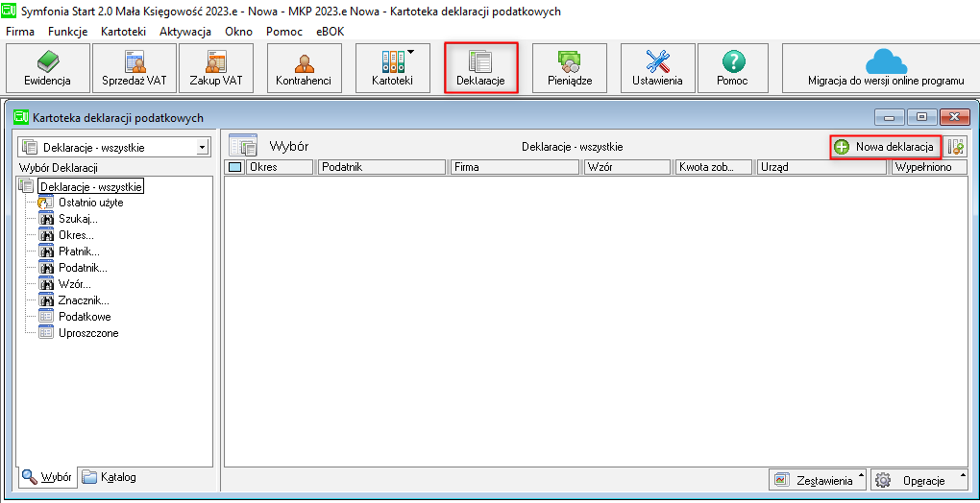Open Kontrahenci toolbar button
This screenshot has height=503, width=980.
303,68
